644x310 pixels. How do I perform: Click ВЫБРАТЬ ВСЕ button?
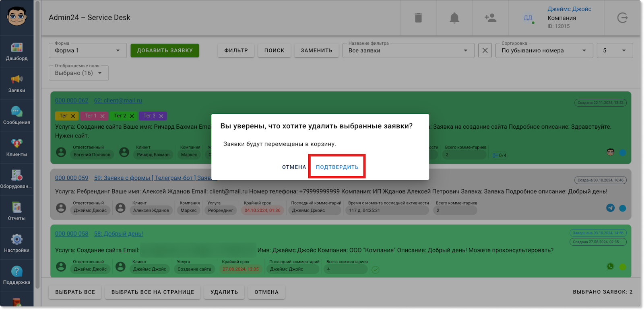[x=75, y=292]
